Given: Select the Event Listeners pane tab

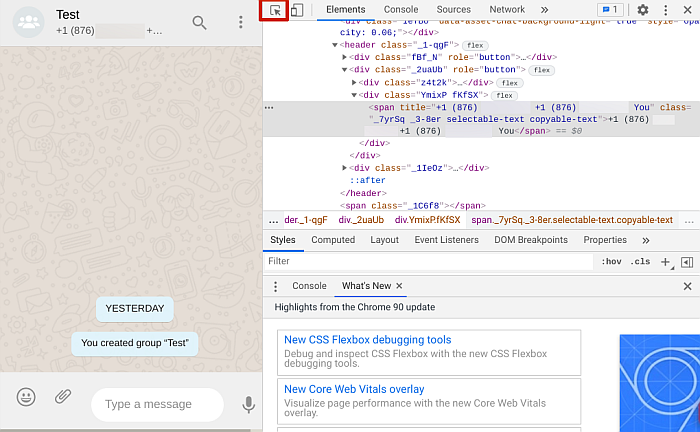Looking at the screenshot, I should click(446, 240).
